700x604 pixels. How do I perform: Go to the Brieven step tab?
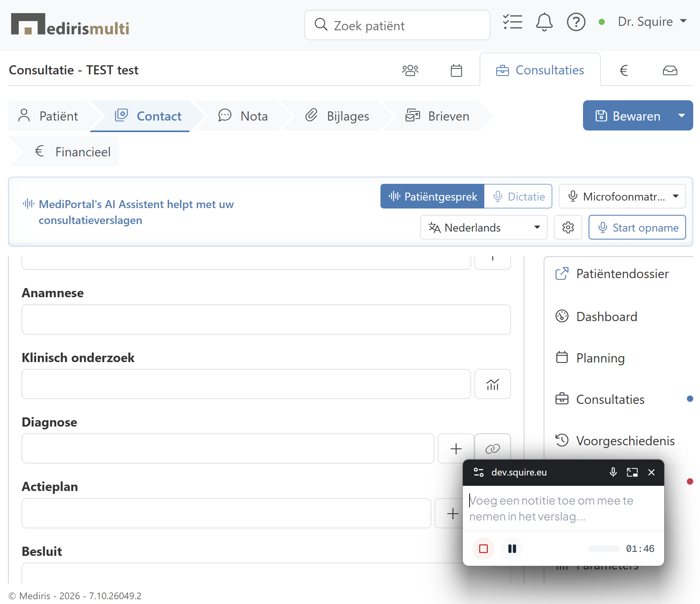(x=437, y=116)
